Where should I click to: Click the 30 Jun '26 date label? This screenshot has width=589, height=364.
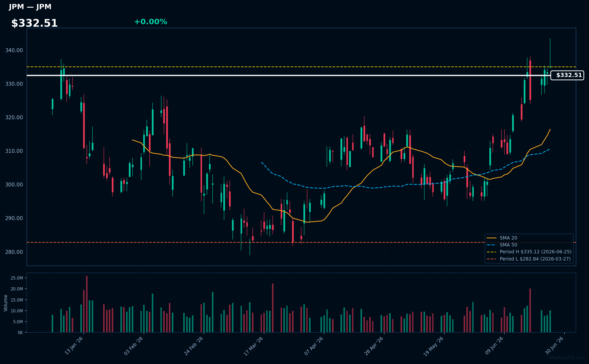pyautogui.click(x=554, y=345)
